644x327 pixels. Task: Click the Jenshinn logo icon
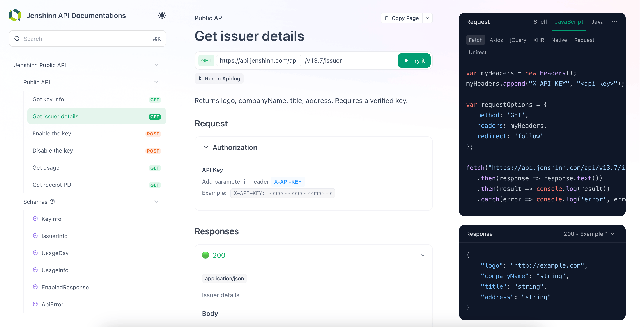coord(14,15)
